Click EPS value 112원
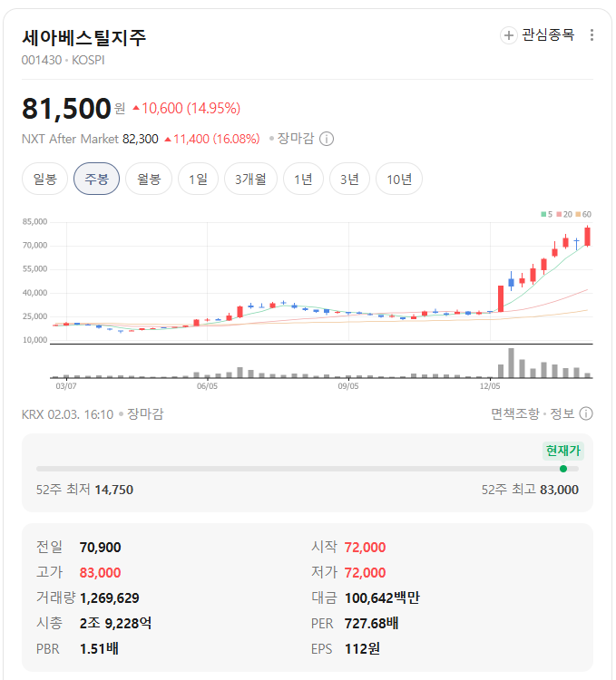The image size is (616, 680). coord(362,649)
